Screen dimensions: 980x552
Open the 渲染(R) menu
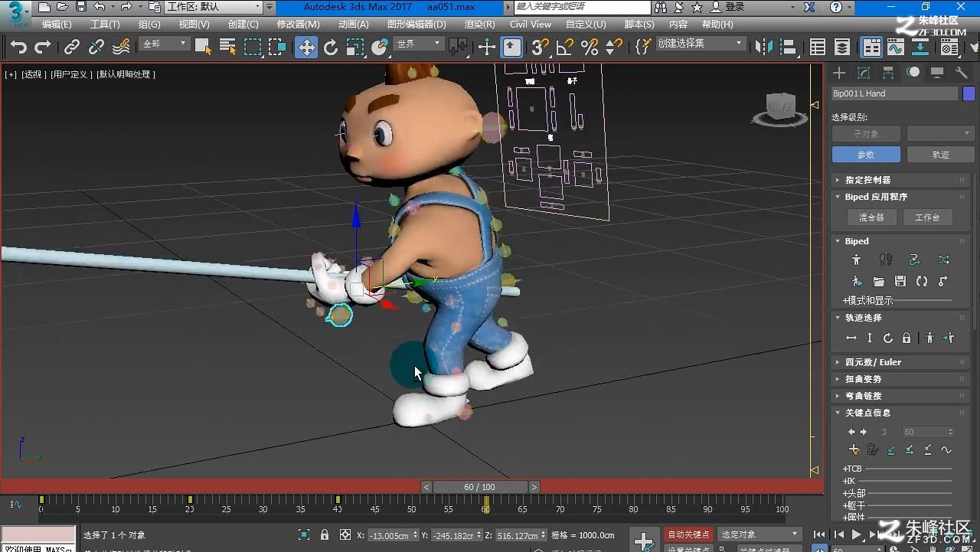point(479,24)
